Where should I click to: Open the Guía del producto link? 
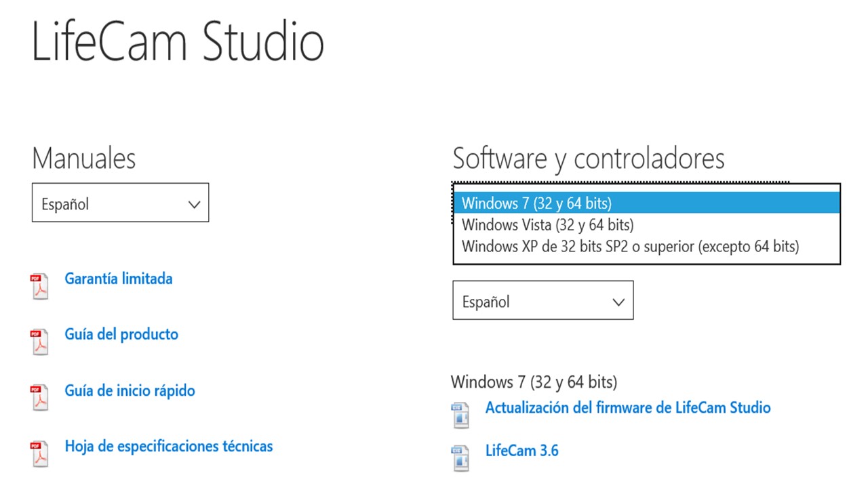pos(121,334)
